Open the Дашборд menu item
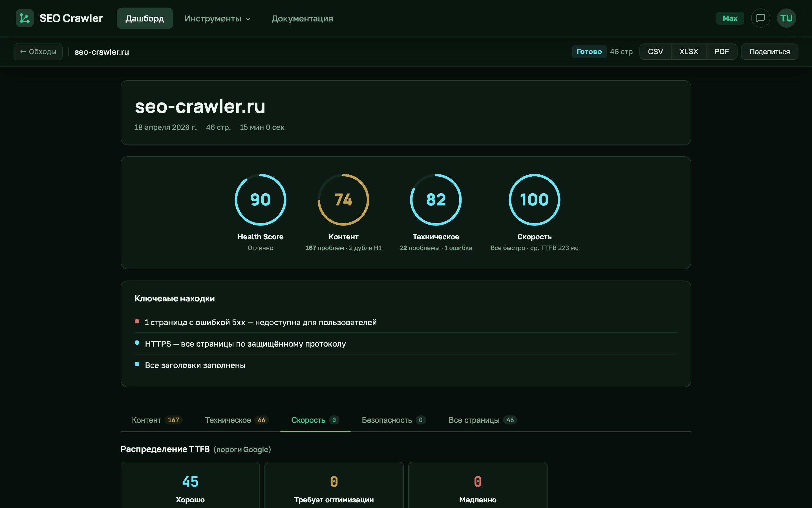This screenshot has height=508, width=812. [x=145, y=18]
